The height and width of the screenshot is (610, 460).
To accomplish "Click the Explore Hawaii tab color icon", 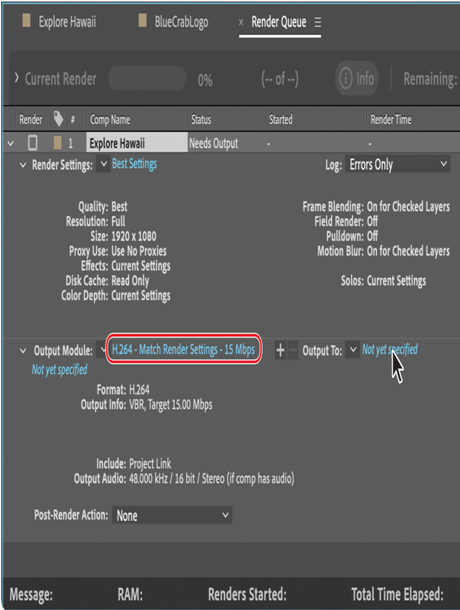I will [26, 21].
